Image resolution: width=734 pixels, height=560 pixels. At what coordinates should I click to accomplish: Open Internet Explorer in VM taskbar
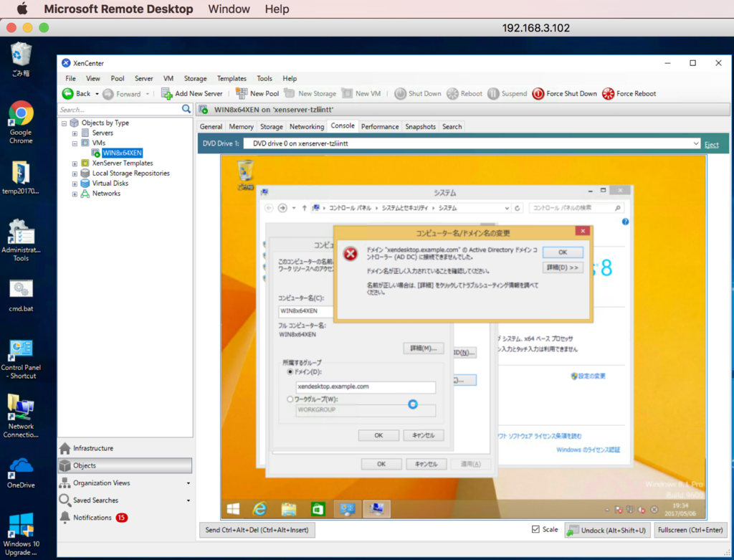click(259, 509)
